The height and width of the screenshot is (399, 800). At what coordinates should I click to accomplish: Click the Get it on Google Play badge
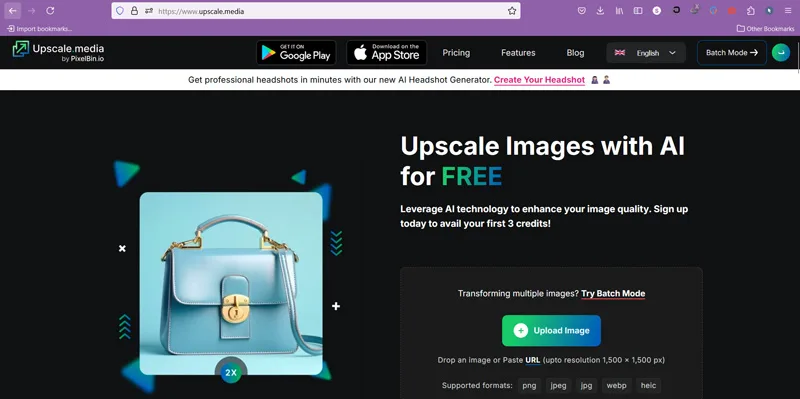click(296, 53)
